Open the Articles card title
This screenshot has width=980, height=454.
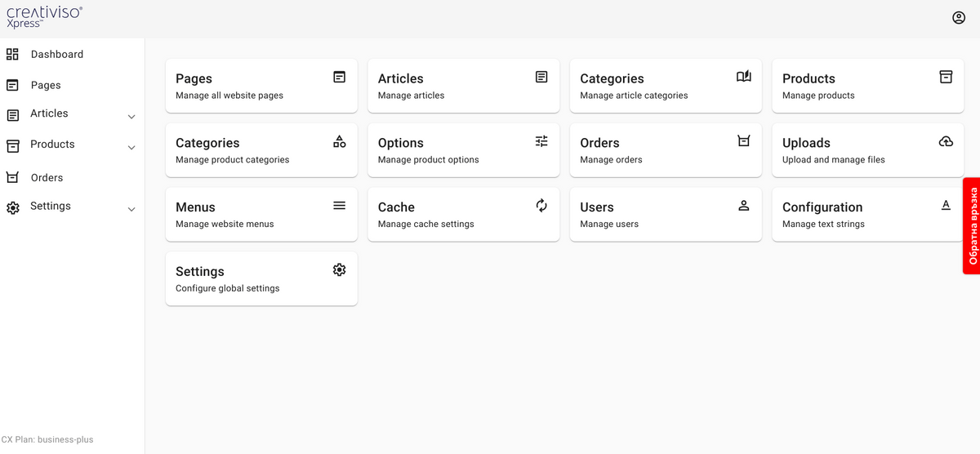coord(400,78)
